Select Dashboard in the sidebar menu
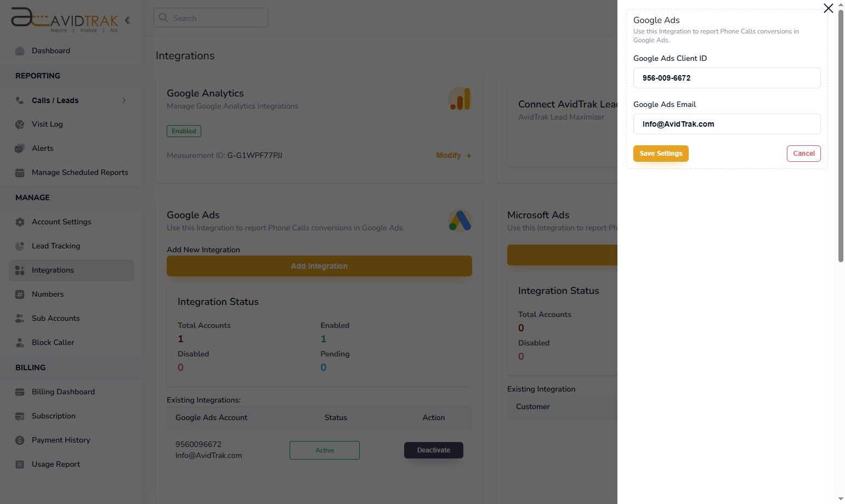The height and width of the screenshot is (504, 845). 51,50
